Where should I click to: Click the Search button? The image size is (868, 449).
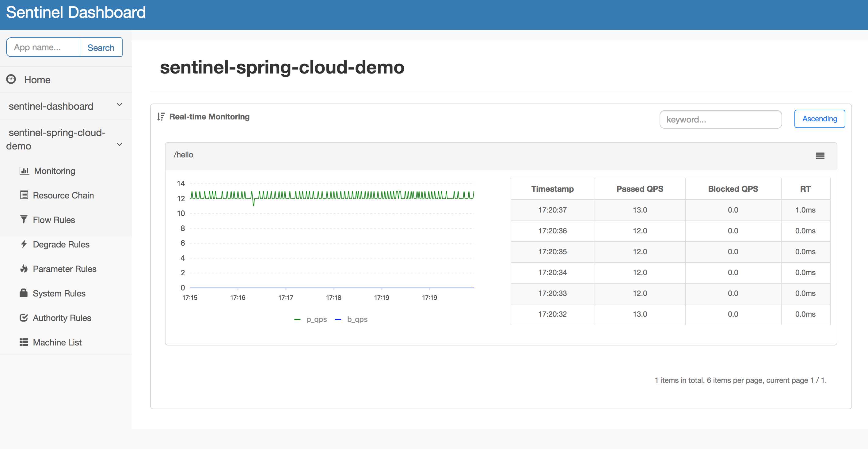(101, 47)
